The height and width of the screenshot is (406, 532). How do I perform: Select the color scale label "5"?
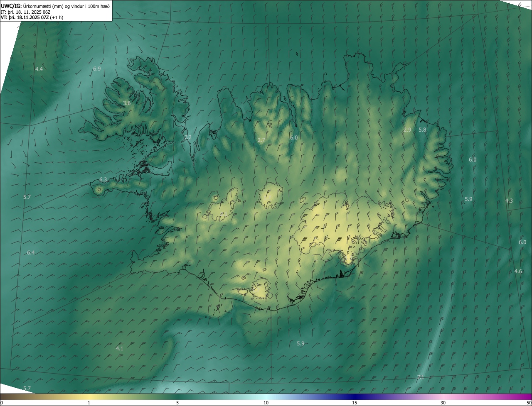[x=177, y=403]
